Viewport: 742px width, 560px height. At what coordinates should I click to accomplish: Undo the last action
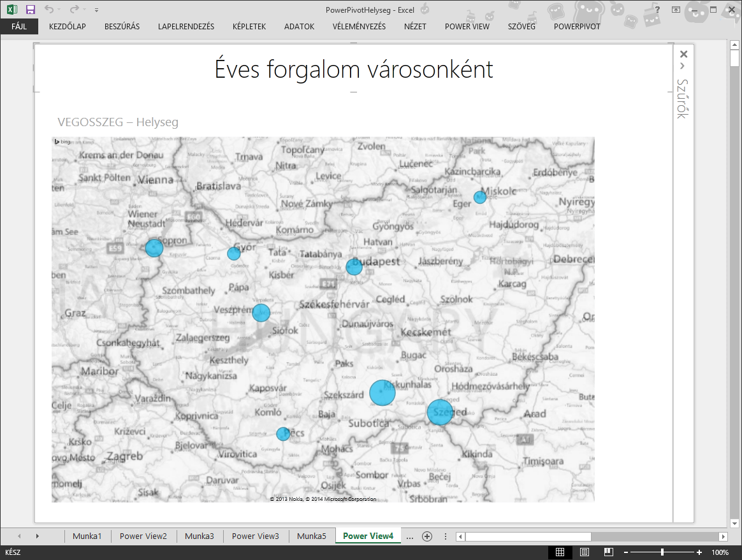tap(48, 9)
